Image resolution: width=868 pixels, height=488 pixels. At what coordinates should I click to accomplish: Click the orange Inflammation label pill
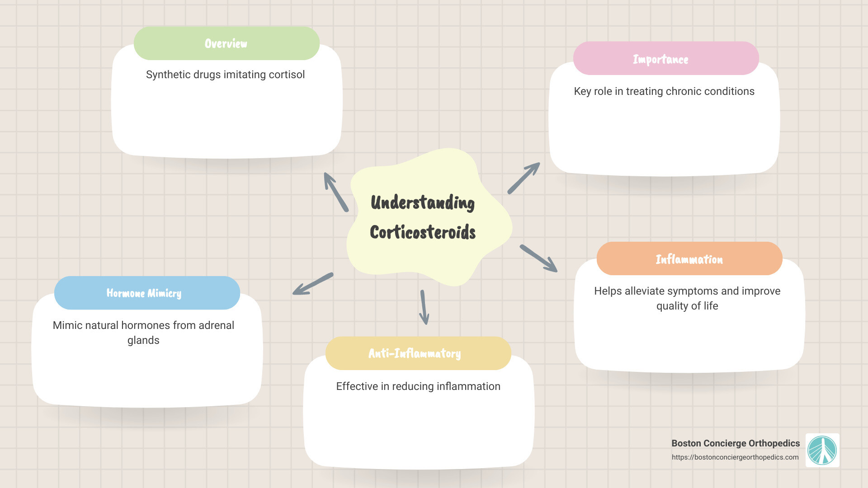point(689,259)
